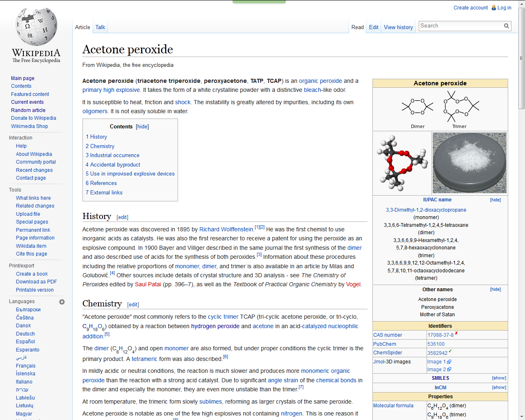Expand the InChI infobox section
The height and width of the screenshot is (420, 525).
[x=499, y=388]
